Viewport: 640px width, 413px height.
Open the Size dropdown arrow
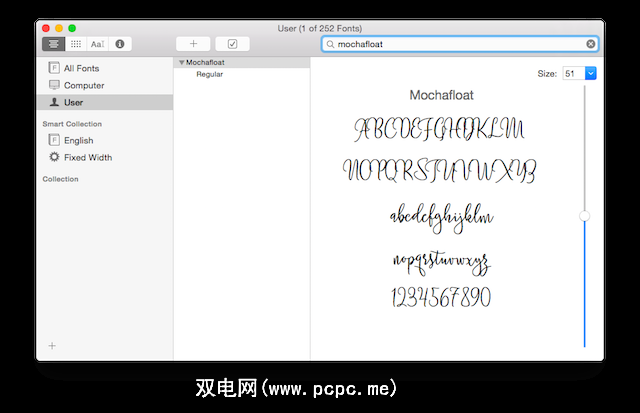(591, 73)
